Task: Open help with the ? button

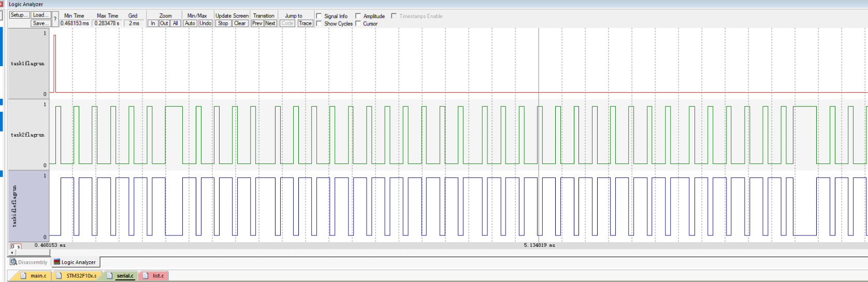Action: (55, 19)
